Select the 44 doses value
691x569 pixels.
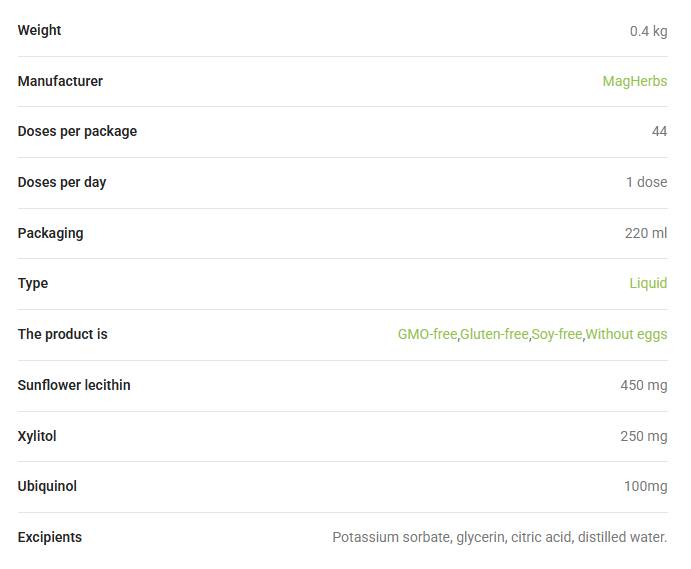click(659, 131)
